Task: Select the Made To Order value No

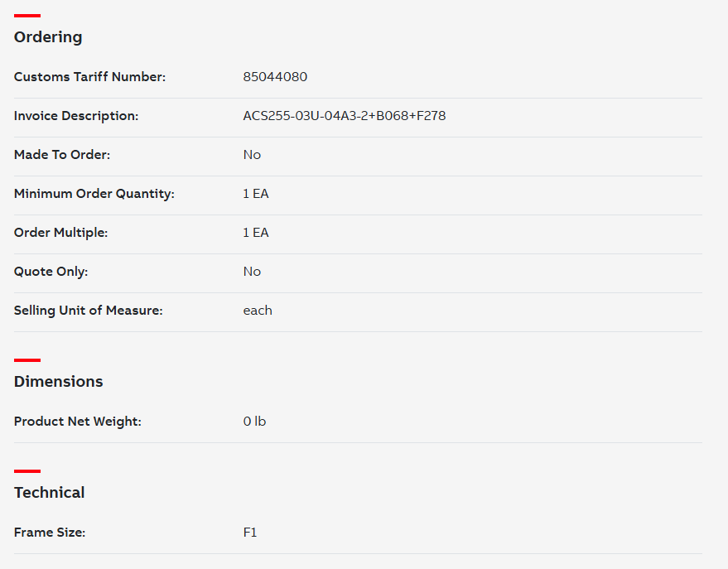Action: coord(252,155)
